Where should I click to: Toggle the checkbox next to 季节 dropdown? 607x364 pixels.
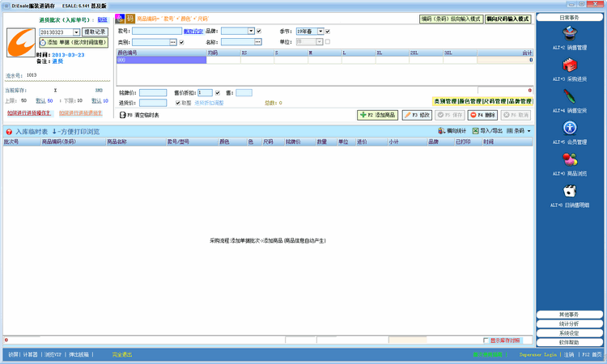coord(328,32)
